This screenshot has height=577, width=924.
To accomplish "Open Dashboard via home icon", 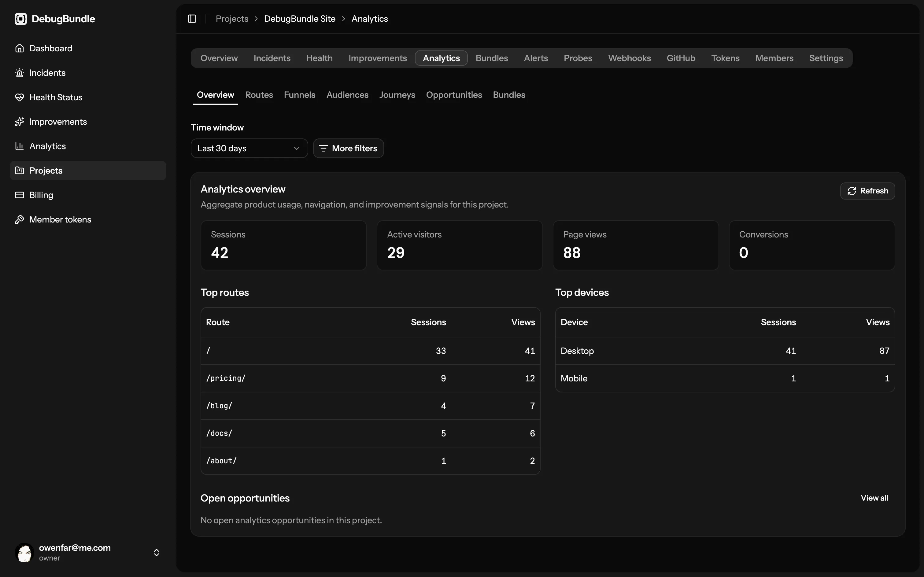I will (20, 49).
